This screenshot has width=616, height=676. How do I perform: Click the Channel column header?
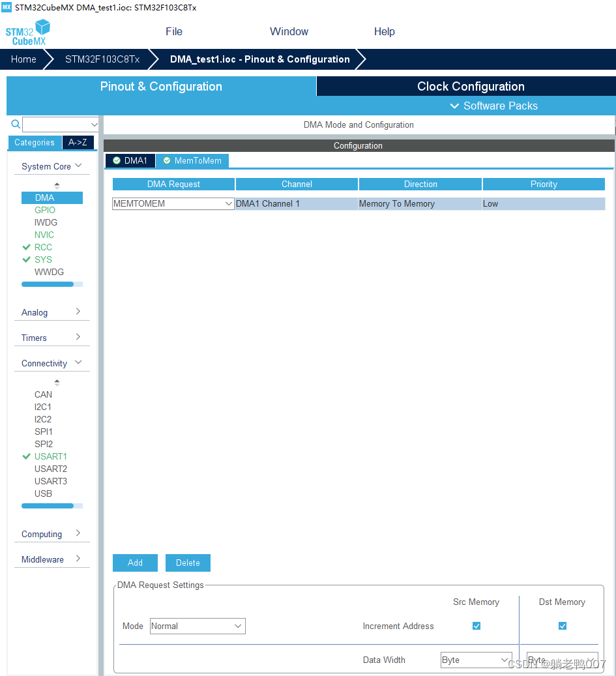tap(297, 184)
